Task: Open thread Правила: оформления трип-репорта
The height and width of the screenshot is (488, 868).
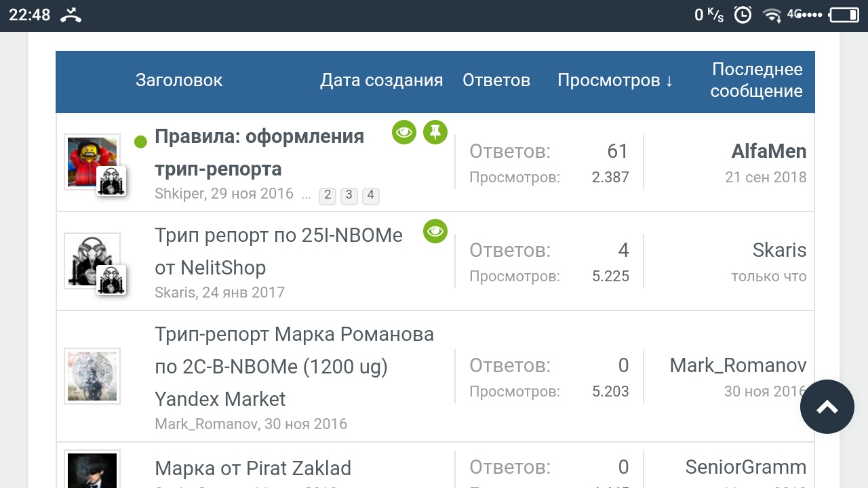Action: pyautogui.click(x=259, y=152)
